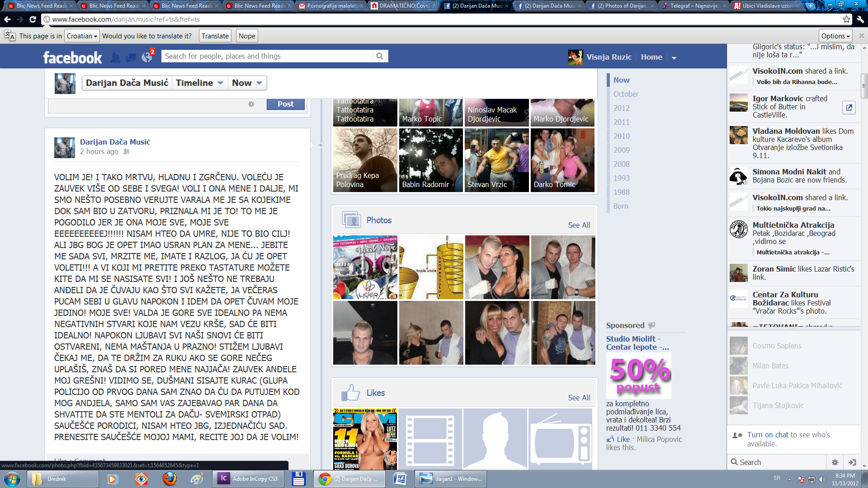Viewport: 868px width, 488px height.
Task: Click the search magnifier button
Action: (x=380, y=56)
